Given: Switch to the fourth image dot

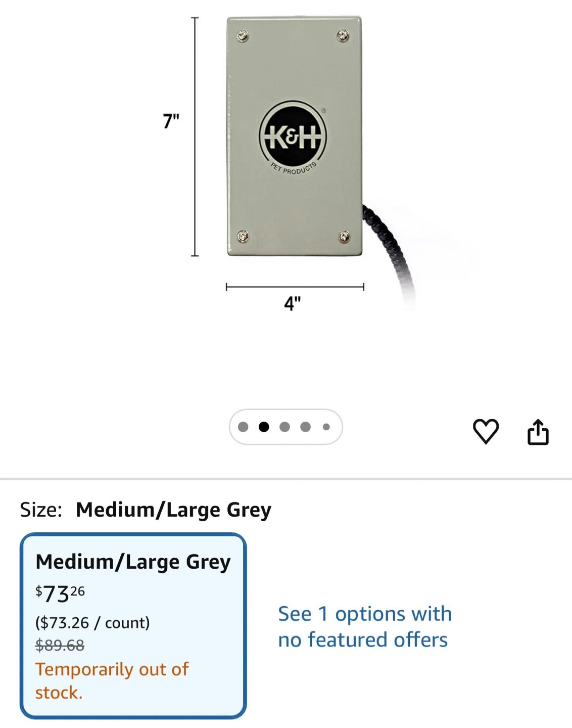Looking at the screenshot, I should pos(305,427).
